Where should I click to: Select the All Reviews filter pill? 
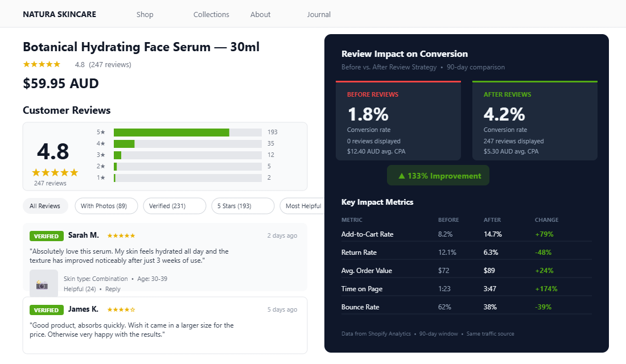(45, 206)
